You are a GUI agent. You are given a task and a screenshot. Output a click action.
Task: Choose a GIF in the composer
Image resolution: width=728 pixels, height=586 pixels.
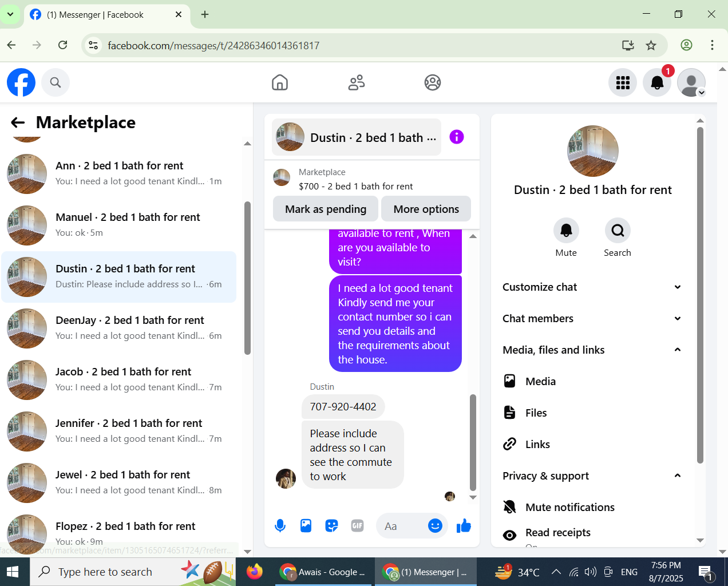(x=358, y=525)
